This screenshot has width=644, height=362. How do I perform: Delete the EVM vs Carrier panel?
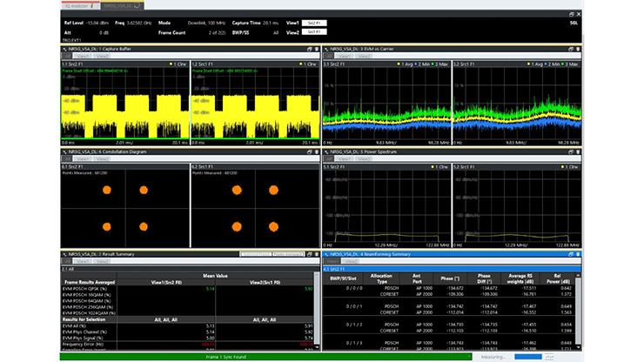point(579,50)
